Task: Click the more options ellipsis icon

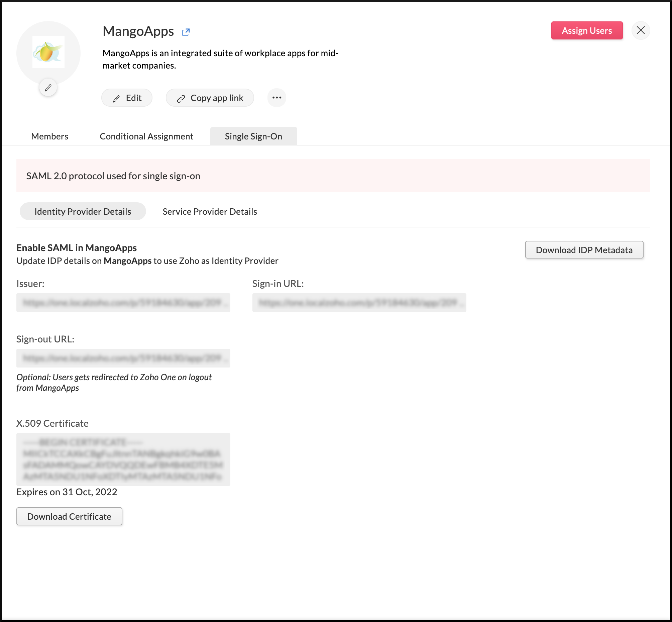Action: pyautogui.click(x=277, y=98)
